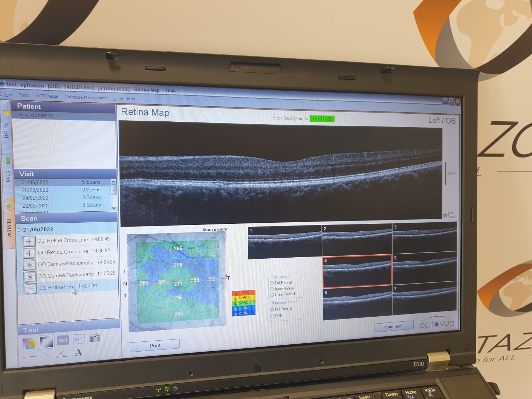Click the red p > 99% legend swatch
This screenshot has width=532, height=399.
243,293
